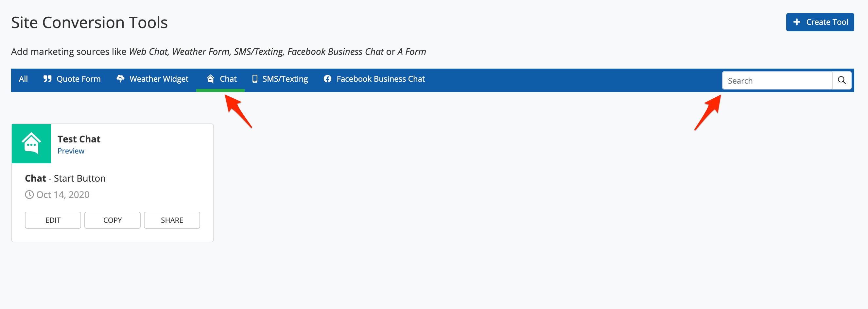
Task: Click the Facebook logo icon
Action: click(x=327, y=79)
